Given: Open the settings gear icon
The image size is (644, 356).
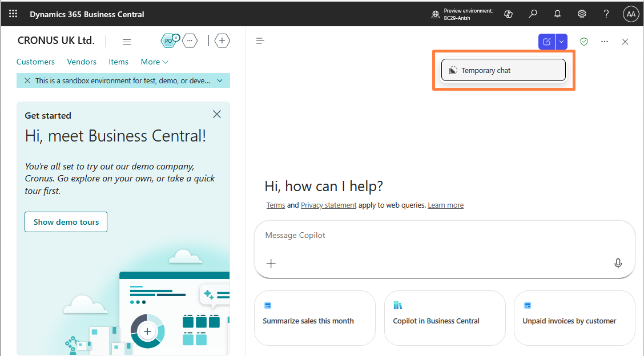Looking at the screenshot, I should coord(582,14).
